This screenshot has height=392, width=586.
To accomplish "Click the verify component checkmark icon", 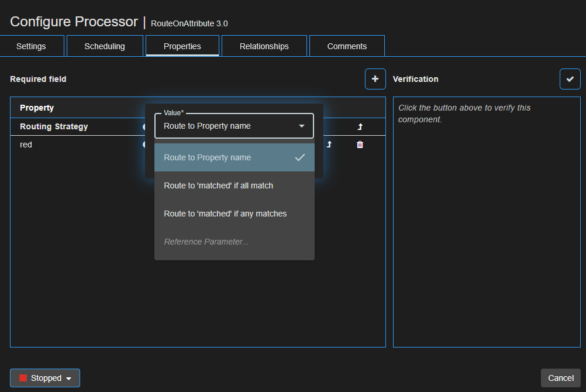I will (x=570, y=79).
